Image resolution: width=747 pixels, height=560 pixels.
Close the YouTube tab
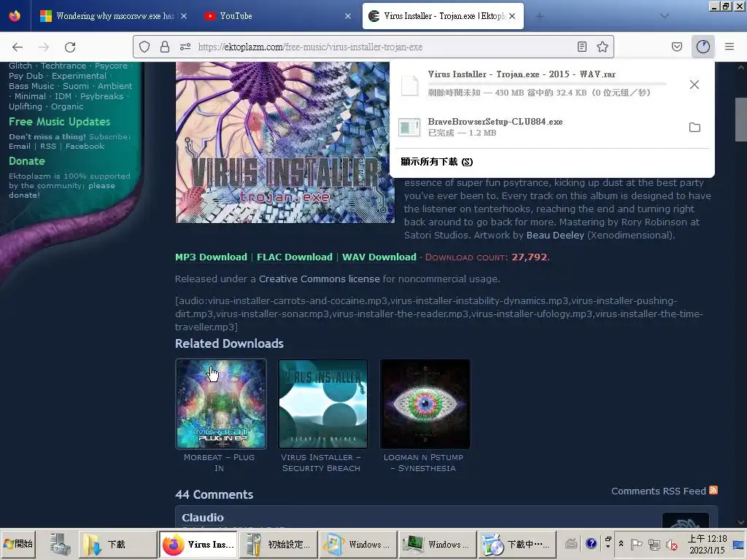[x=348, y=16]
